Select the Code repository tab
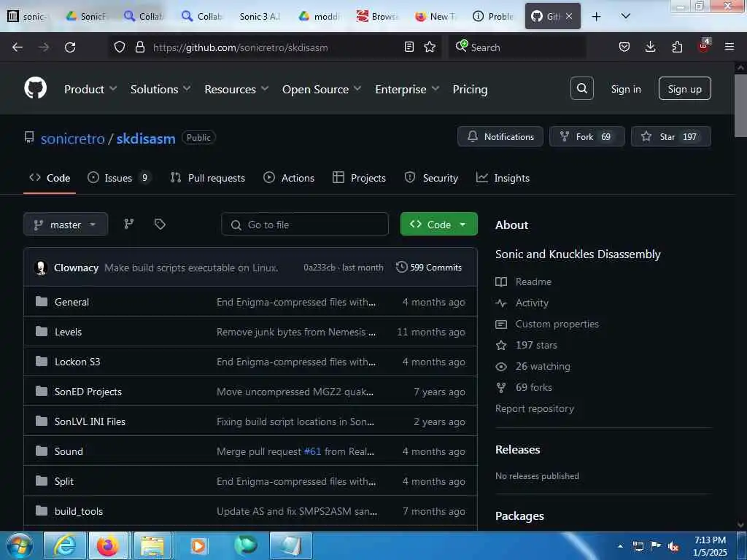Image resolution: width=747 pixels, height=560 pixels. coord(50,178)
